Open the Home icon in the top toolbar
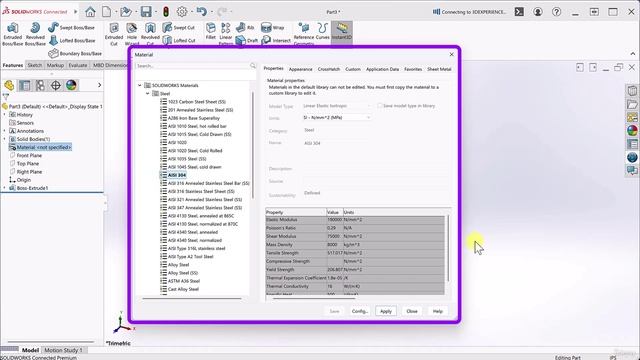The image size is (640, 360). point(90,12)
